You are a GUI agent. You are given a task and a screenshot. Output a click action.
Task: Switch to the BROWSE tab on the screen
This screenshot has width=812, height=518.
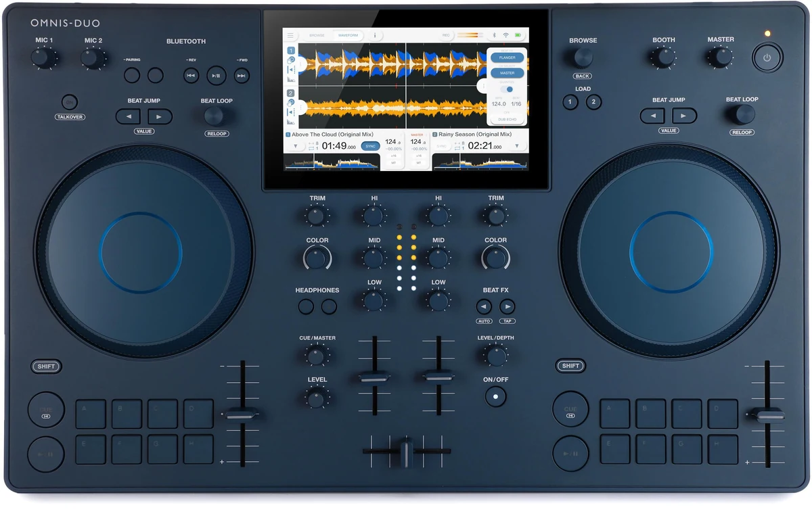pyautogui.click(x=317, y=35)
